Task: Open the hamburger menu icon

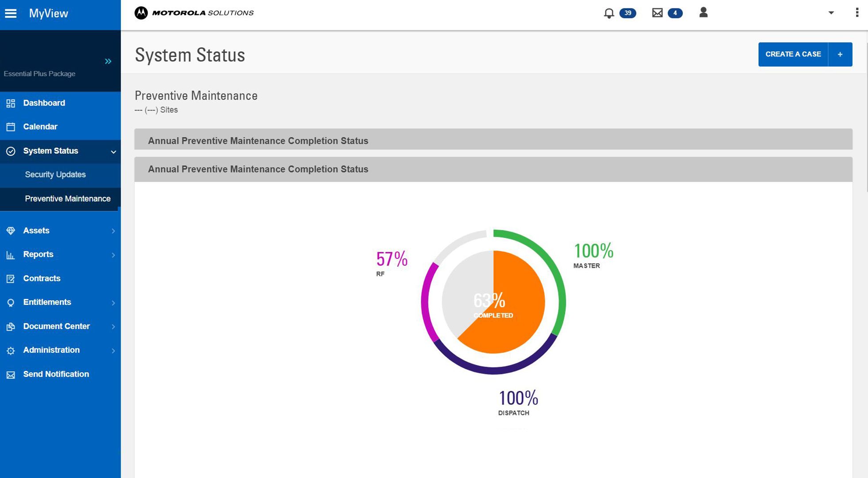Action: pyautogui.click(x=11, y=13)
